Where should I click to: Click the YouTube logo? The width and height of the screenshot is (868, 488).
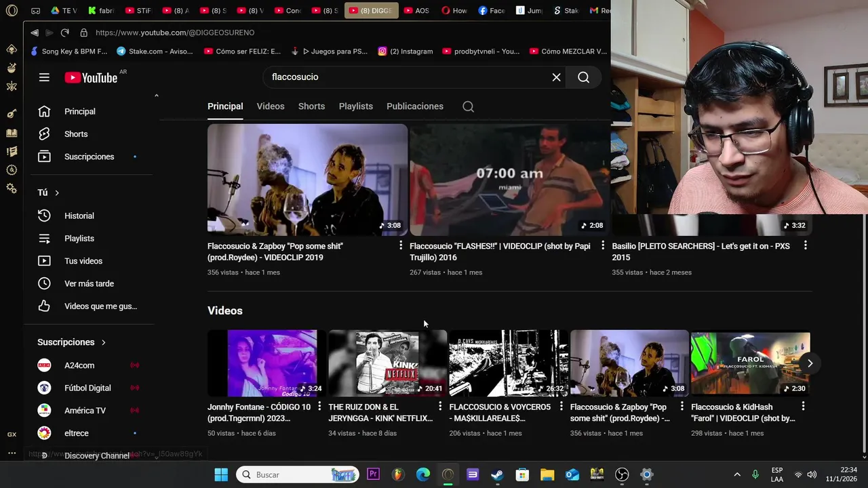91,77
